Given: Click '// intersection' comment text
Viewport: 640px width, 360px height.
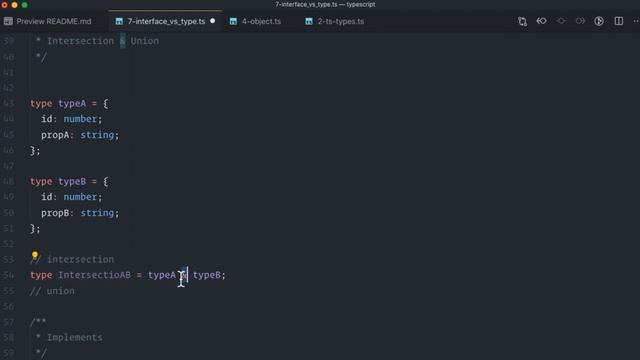Looking at the screenshot, I should [x=72, y=259].
